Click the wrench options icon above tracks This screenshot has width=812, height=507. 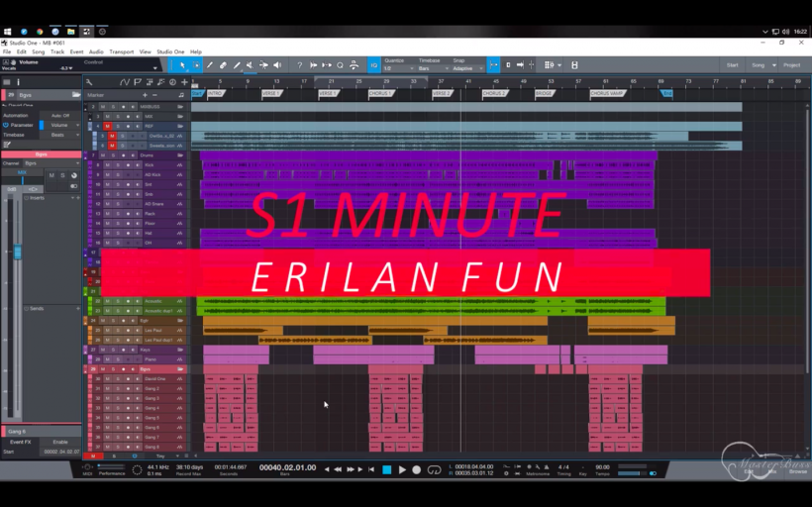coord(89,82)
